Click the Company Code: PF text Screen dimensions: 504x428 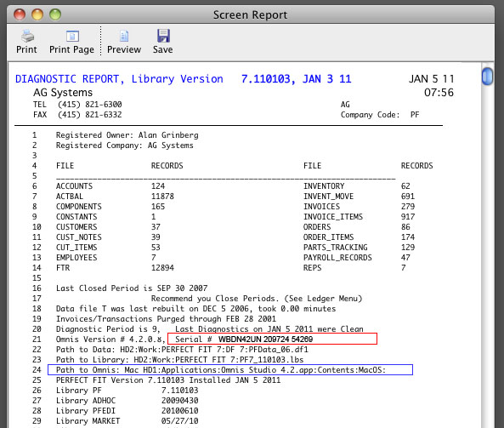[x=380, y=115]
